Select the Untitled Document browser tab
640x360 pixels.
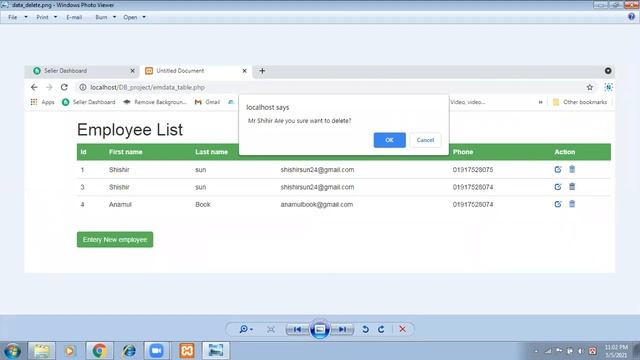tap(195, 71)
